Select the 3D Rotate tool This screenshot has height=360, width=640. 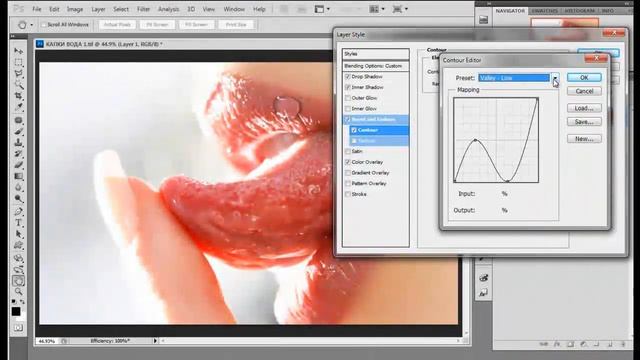18,259
